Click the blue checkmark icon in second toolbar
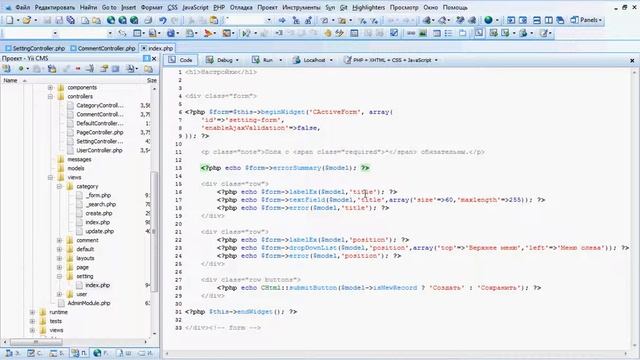The height and width of the screenshot is (360, 640). click(394, 33)
